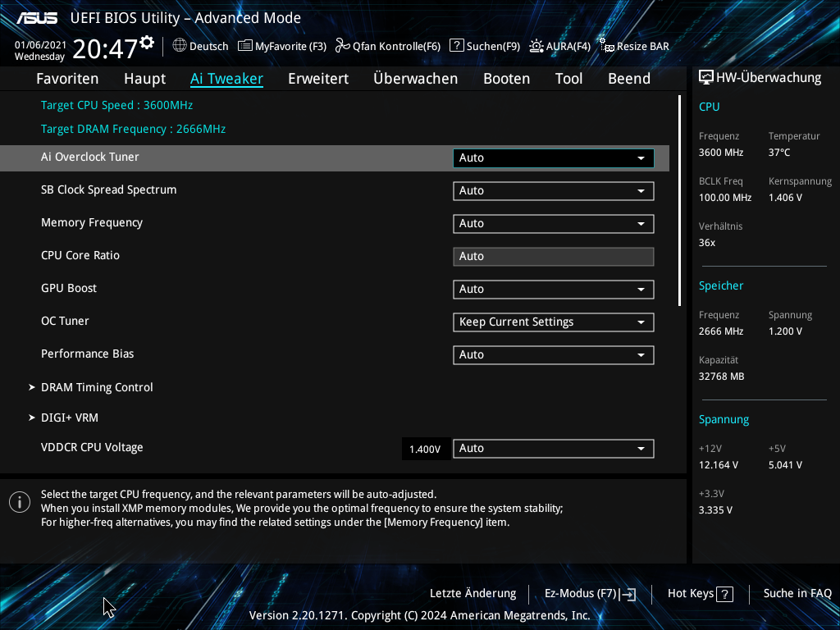Toggle Resize BAR
Screen dimensions: 840x630
click(x=634, y=46)
